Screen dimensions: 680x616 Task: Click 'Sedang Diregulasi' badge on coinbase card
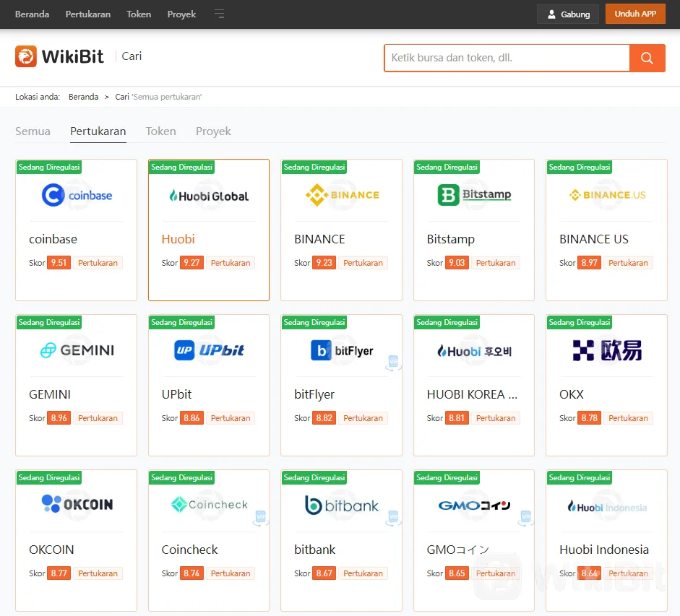49,167
